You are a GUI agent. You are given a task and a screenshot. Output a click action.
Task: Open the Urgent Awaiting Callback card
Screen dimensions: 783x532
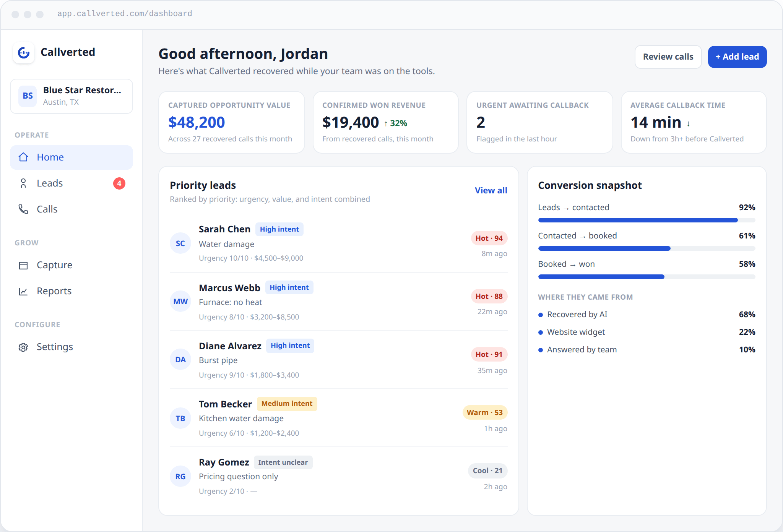(x=540, y=122)
